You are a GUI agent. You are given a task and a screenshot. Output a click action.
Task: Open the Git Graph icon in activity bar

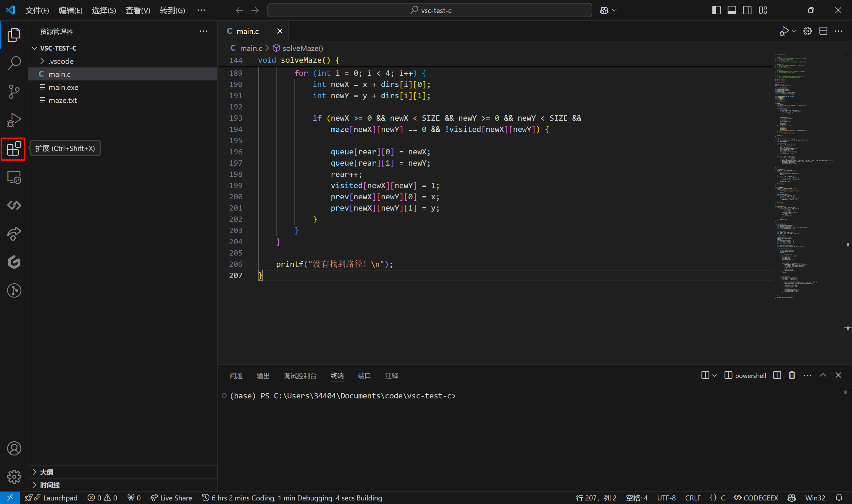pyautogui.click(x=14, y=291)
